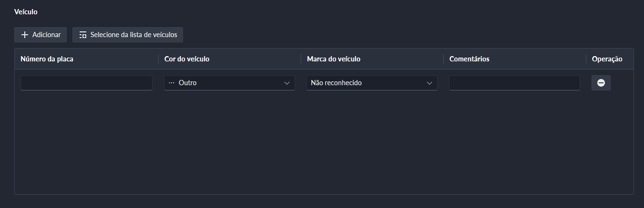
Task: Choose 'Selecione da lista de veículos' text
Action: 133,35
